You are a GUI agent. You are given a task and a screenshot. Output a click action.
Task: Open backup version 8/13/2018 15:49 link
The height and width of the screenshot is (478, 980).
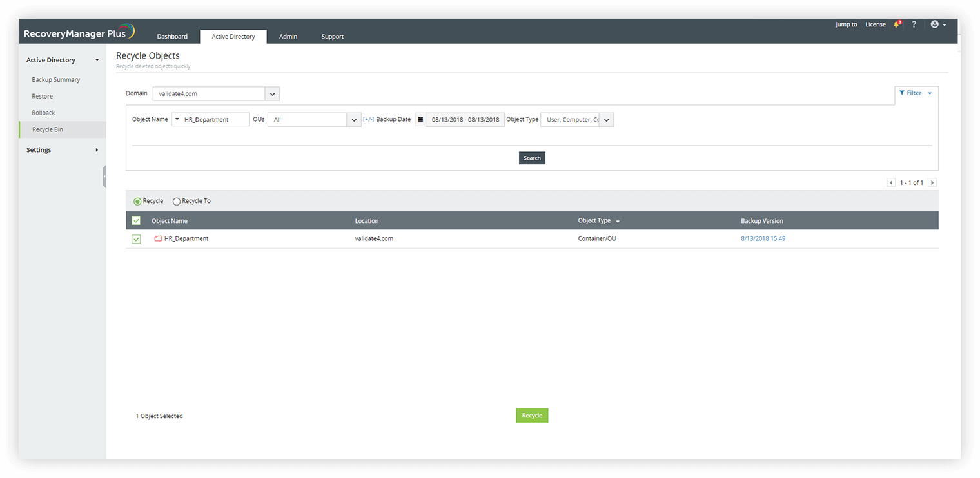pyautogui.click(x=763, y=238)
